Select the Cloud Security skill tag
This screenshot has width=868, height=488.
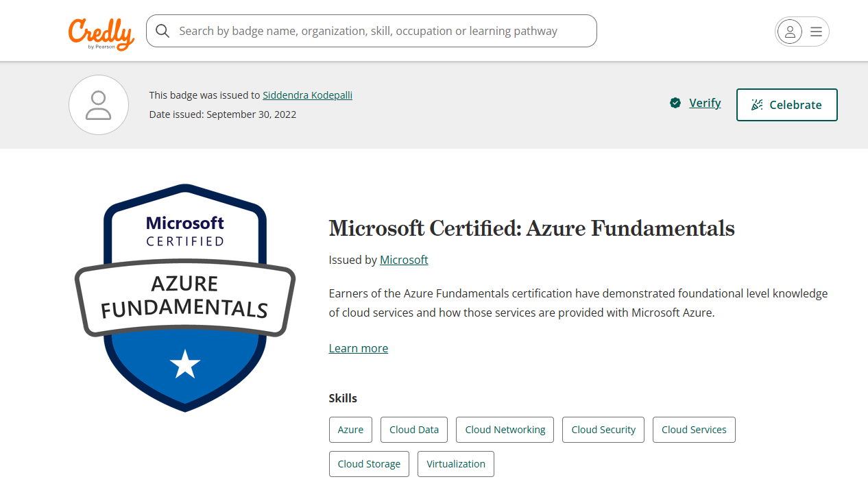[x=603, y=430]
